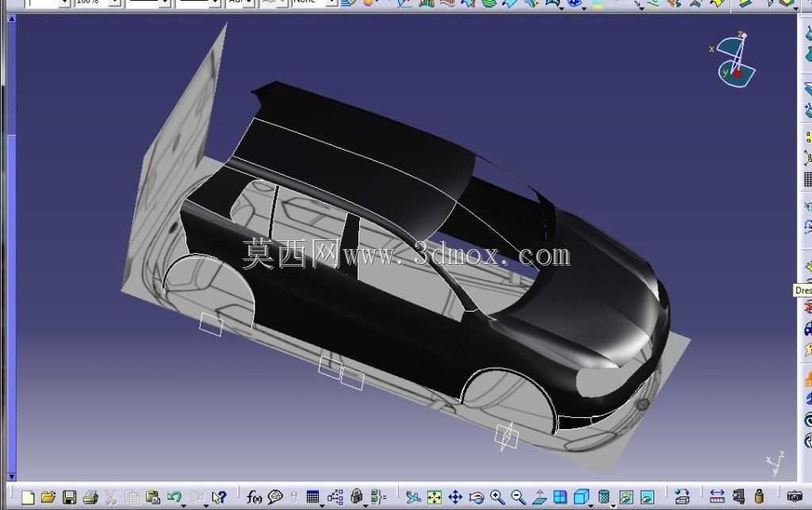Open the Redo history dropdown arrow

pos(205,504)
